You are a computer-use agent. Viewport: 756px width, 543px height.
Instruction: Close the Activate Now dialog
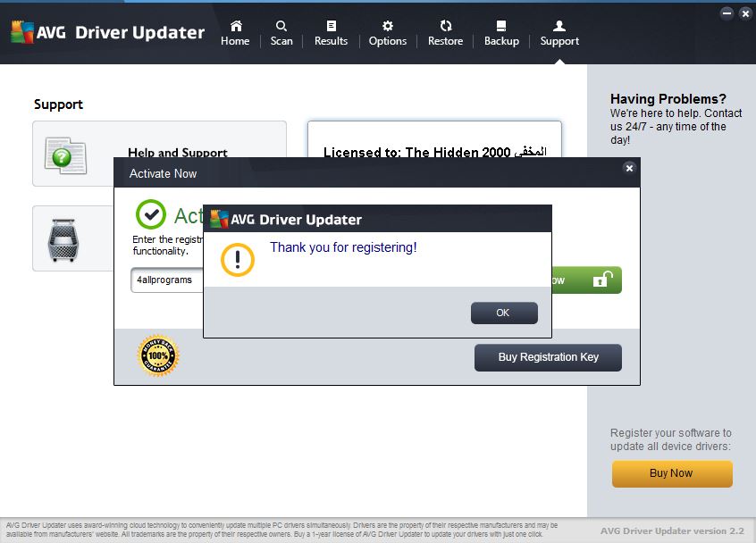[x=629, y=168]
